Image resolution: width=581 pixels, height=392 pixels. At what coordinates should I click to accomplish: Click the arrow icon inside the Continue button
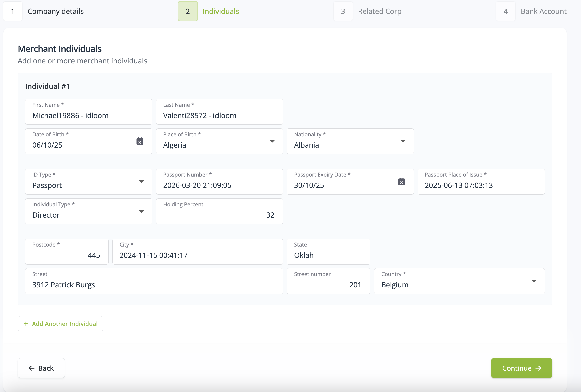[538, 368]
